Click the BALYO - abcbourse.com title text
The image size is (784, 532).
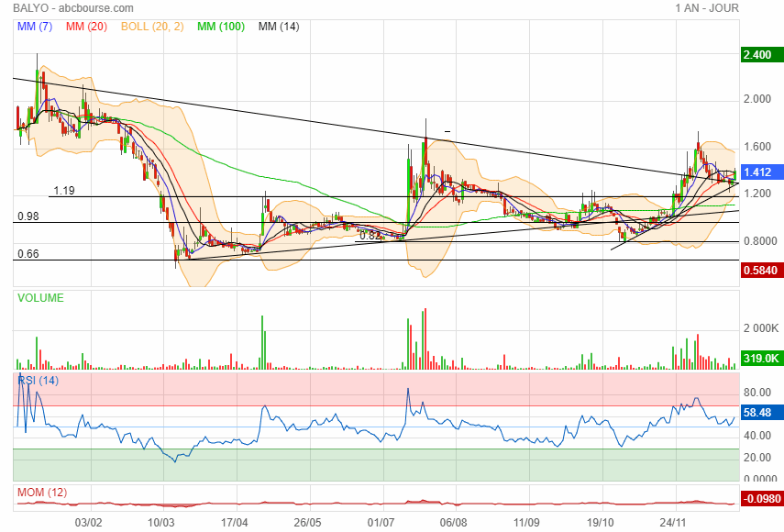click(x=73, y=8)
